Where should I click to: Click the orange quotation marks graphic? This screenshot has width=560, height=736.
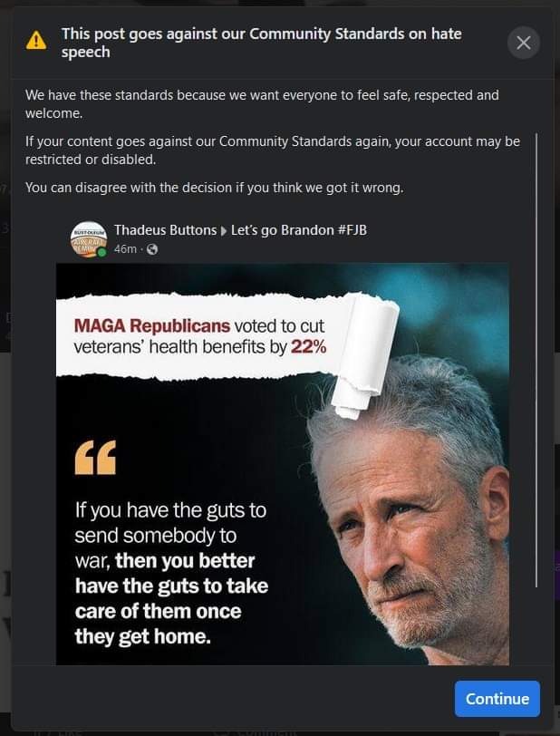click(95, 458)
